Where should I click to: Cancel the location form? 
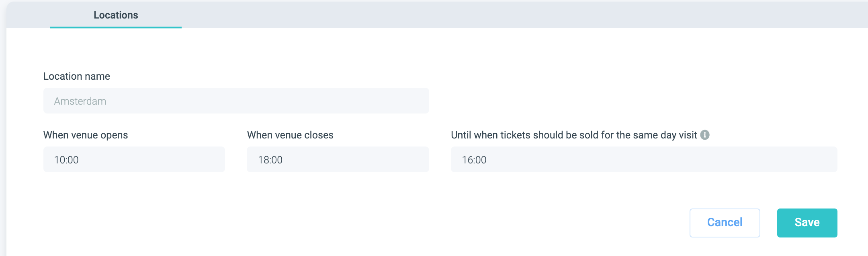(725, 223)
